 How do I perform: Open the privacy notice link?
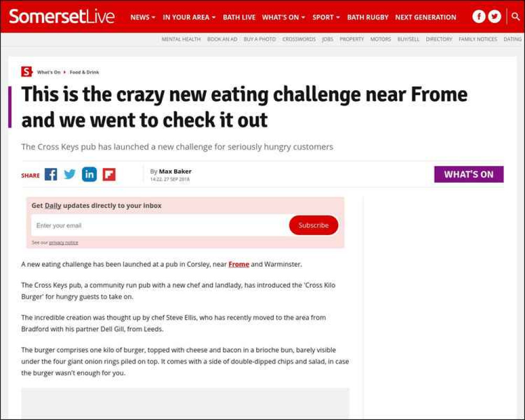click(64, 243)
